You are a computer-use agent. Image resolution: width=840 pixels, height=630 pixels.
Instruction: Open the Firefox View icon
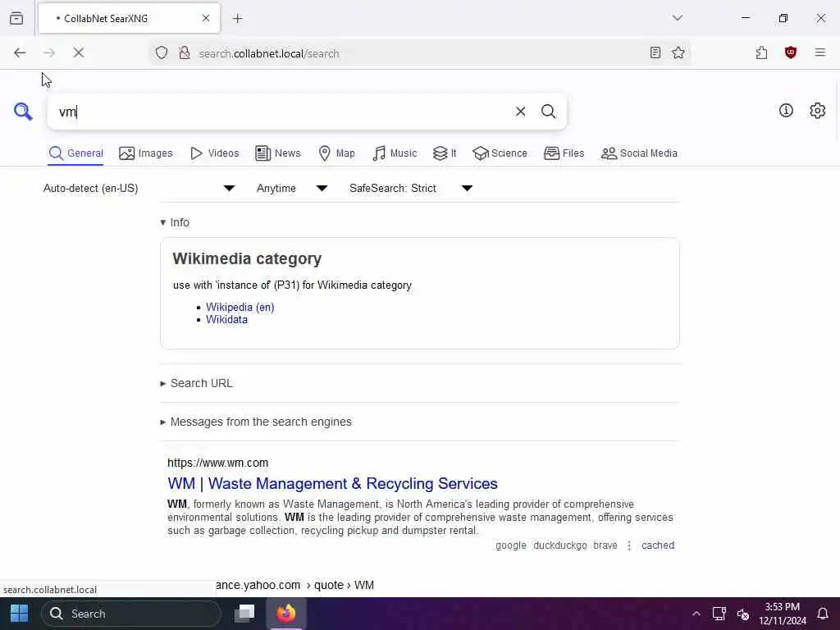tap(16, 18)
